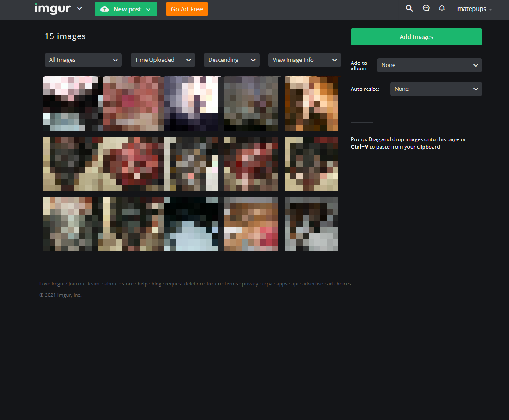Screen dimensions: 509x420
Task: Open the last thumbnail in the bottom row
Action: pos(311,224)
